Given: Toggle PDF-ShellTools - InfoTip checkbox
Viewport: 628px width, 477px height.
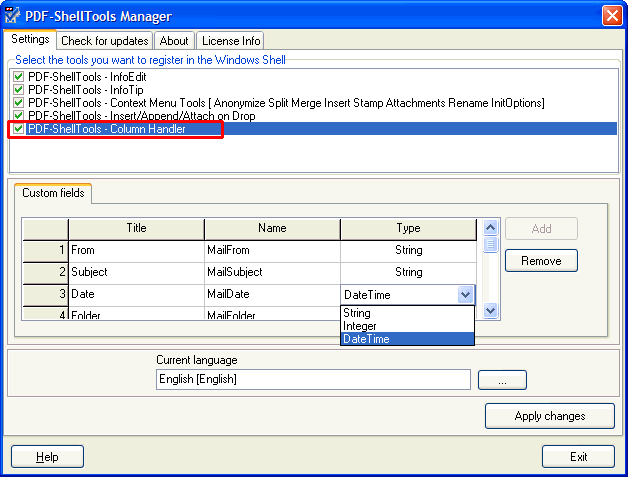Looking at the screenshot, I should click(18, 89).
